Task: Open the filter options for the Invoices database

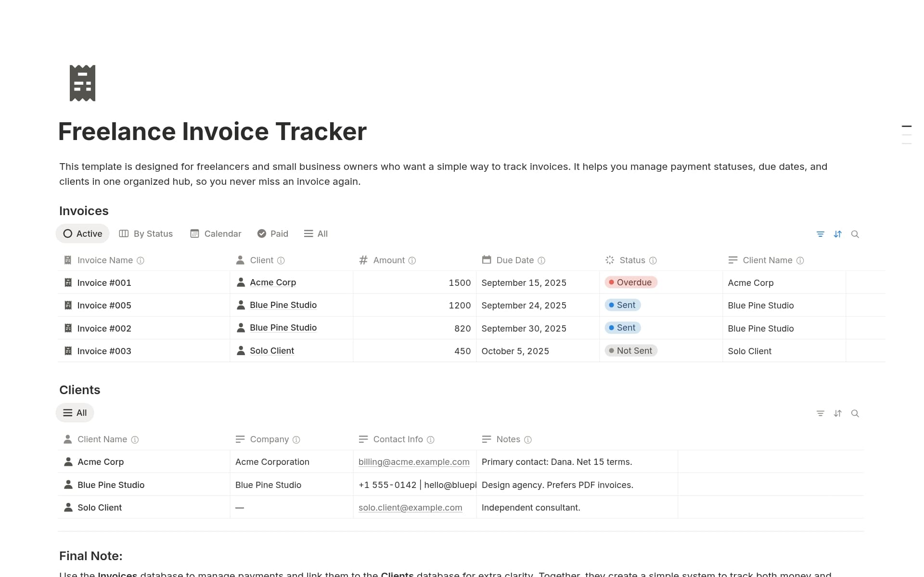Action: point(821,234)
